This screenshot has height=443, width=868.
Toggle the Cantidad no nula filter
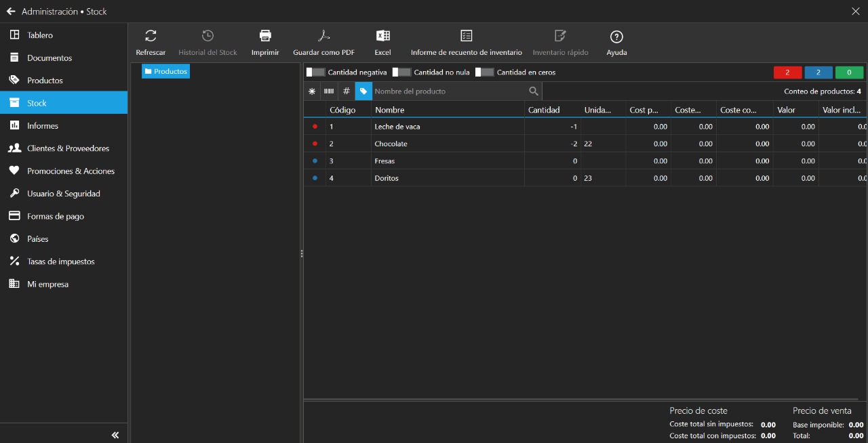tap(402, 72)
